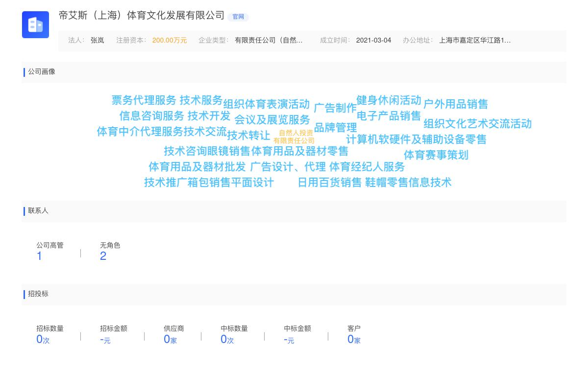
Task: Select 体育赛事策划 in the word cloud
Action: (436, 155)
